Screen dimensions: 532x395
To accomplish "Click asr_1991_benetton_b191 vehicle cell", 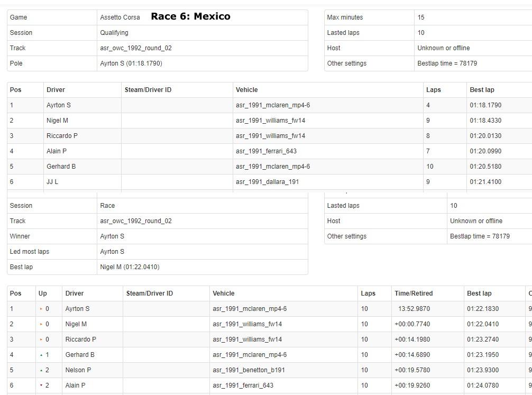I will pyautogui.click(x=247, y=370).
